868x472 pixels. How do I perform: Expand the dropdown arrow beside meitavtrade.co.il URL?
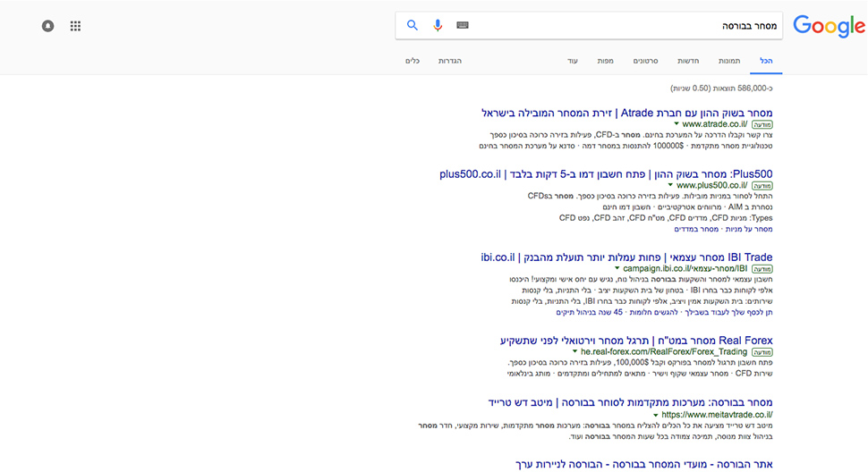coord(655,415)
